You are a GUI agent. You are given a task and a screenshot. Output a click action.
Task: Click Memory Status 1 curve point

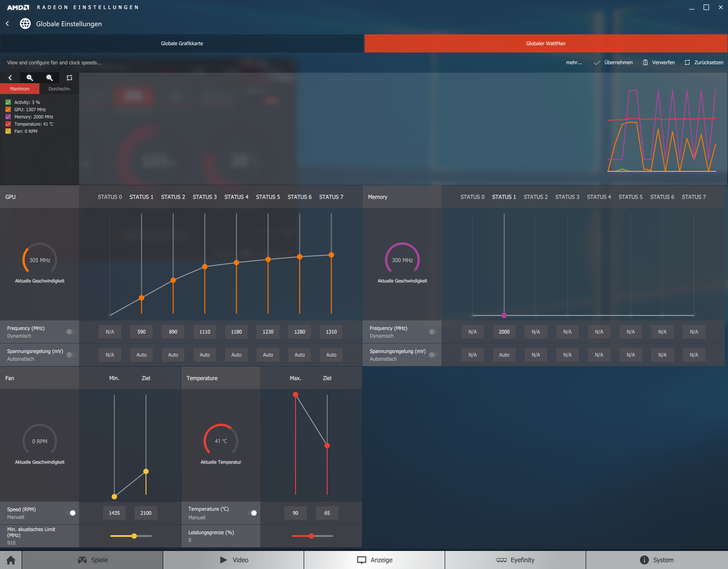[x=504, y=315]
